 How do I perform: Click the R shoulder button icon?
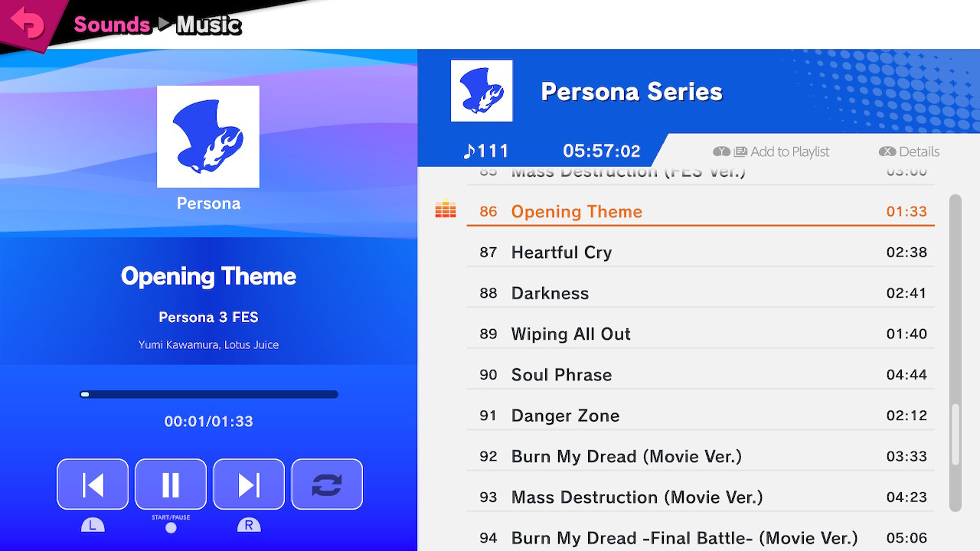pyautogui.click(x=249, y=525)
